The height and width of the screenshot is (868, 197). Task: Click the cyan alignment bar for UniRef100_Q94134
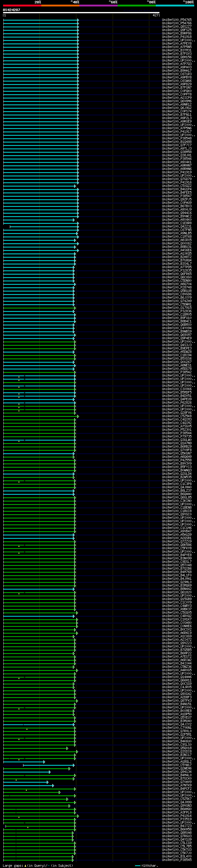tap(27, 772)
